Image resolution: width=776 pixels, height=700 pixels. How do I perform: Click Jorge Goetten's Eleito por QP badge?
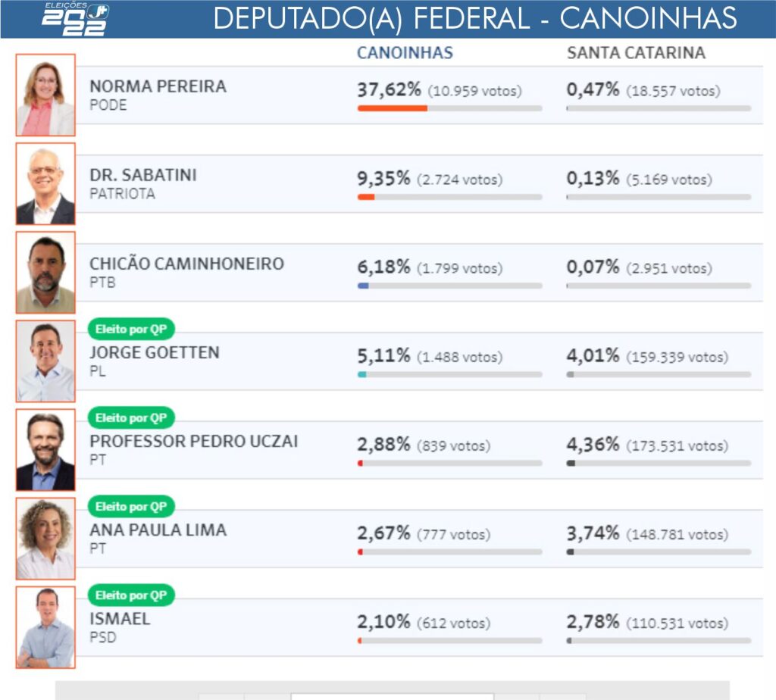point(131,329)
